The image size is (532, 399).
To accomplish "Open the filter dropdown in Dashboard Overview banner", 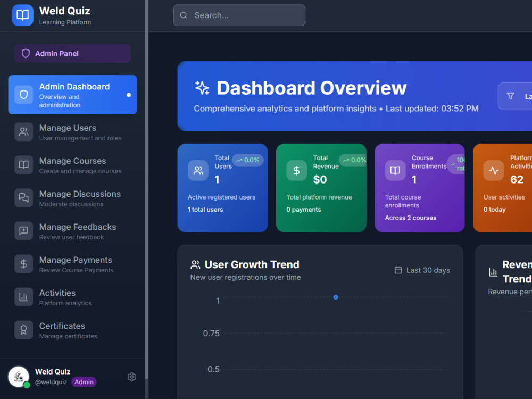I will [x=514, y=96].
